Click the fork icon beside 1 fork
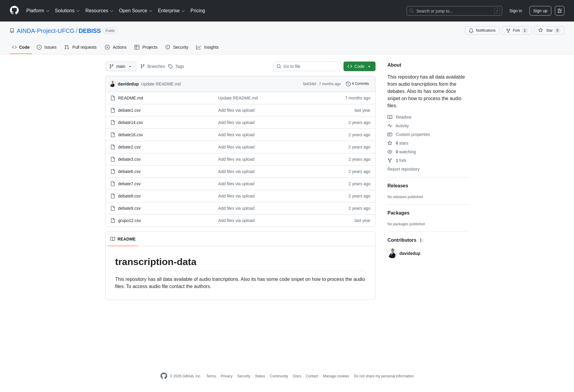 (390, 160)
